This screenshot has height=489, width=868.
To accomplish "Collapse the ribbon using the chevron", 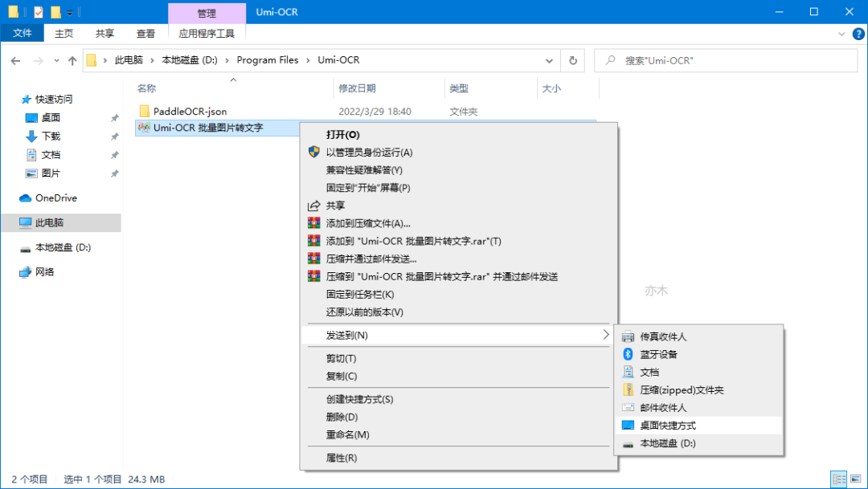I will coord(841,33).
